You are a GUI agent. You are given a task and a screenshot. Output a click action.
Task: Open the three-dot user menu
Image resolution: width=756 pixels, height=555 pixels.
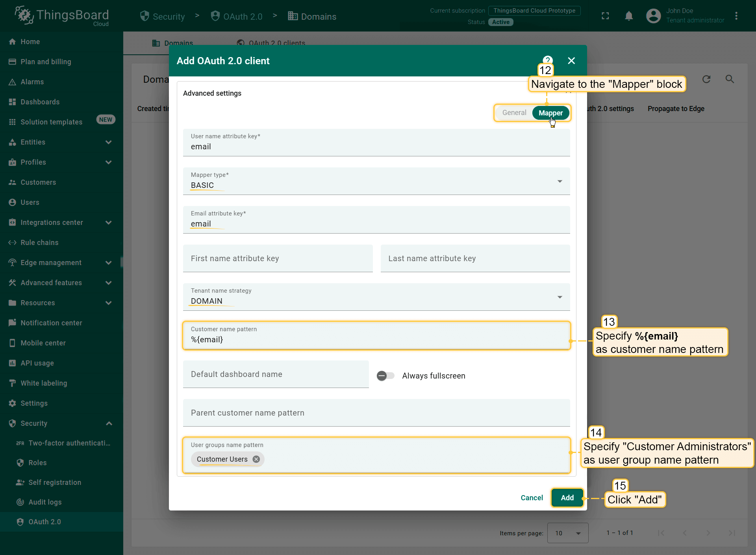click(736, 16)
